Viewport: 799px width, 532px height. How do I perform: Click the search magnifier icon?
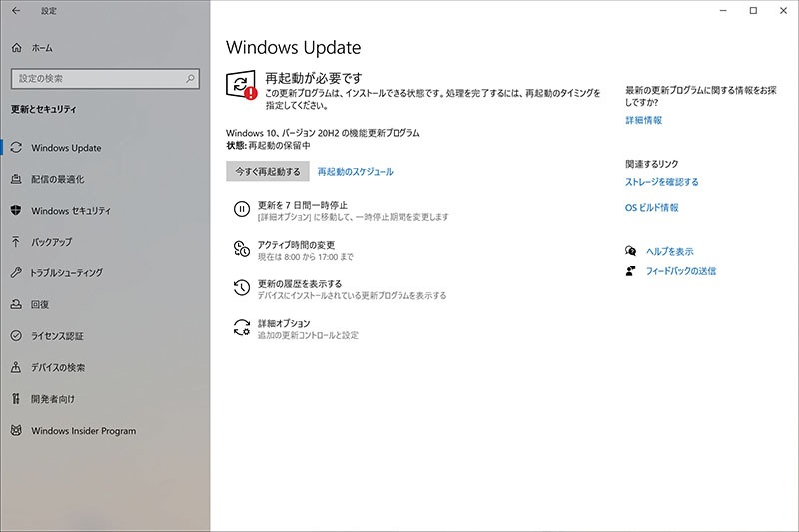pos(190,79)
